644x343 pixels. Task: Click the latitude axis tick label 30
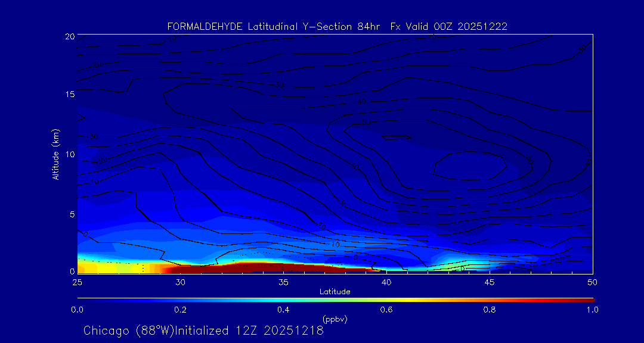point(180,282)
